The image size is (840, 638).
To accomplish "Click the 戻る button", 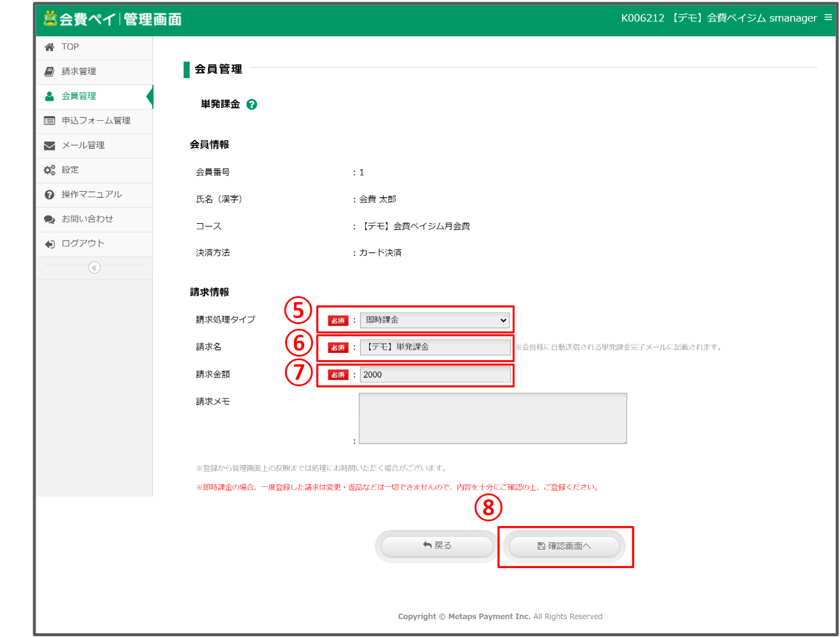I will click(436, 546).
